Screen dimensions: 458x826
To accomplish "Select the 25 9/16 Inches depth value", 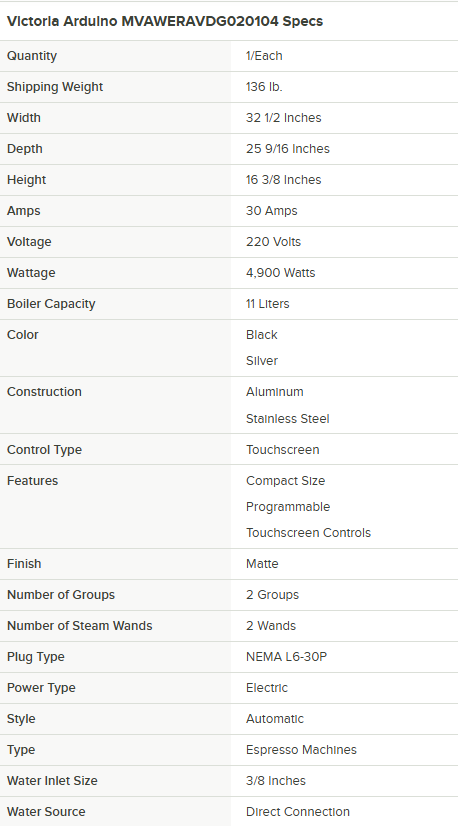I will pos(288,149).
